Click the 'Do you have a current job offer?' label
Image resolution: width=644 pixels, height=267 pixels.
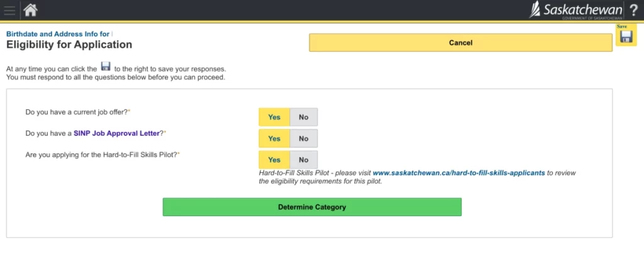click(75, 112)
